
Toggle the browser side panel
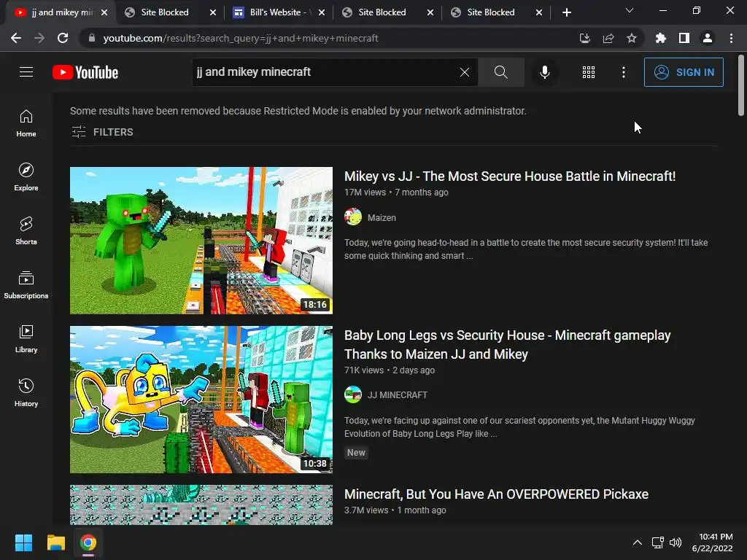click(x=684, y=38)
